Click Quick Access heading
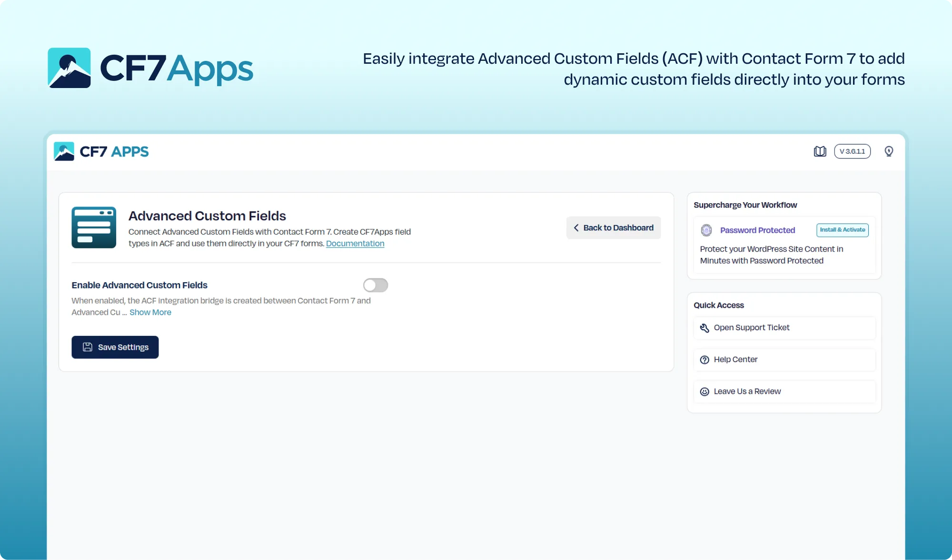 (718, 305)
